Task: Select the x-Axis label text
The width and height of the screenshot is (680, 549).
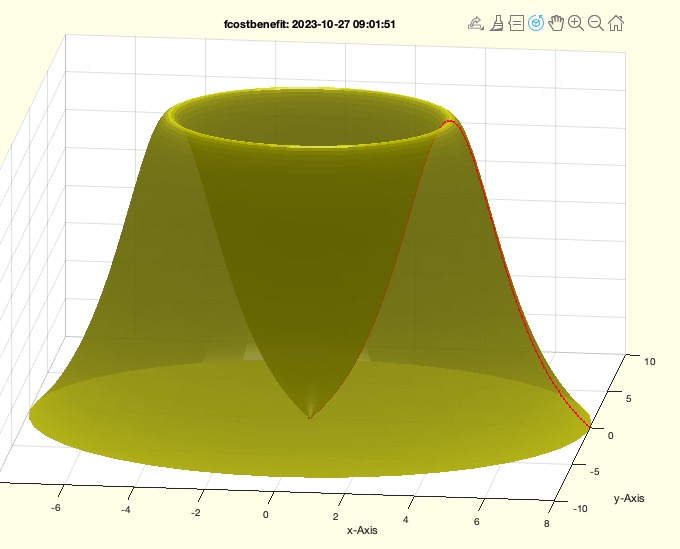Action: click(x=362, y=530)
